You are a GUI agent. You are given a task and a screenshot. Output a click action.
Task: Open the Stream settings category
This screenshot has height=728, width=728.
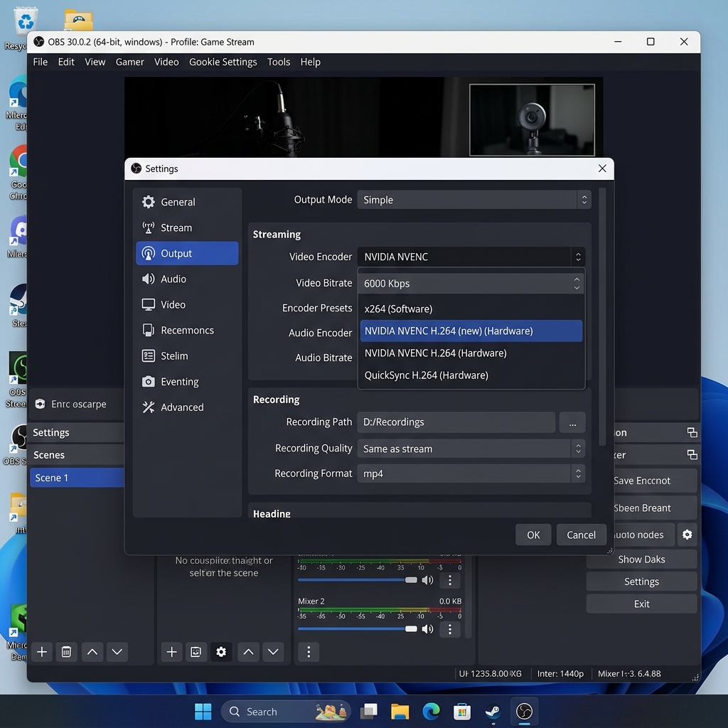tap(187, 227)
